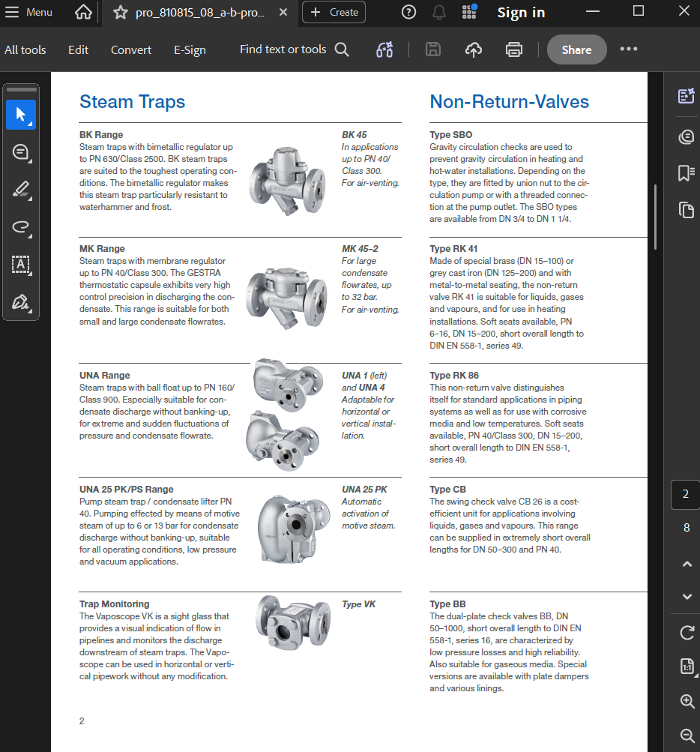
Task: Open the E-Sign menu item
Action: pos(190,50)
